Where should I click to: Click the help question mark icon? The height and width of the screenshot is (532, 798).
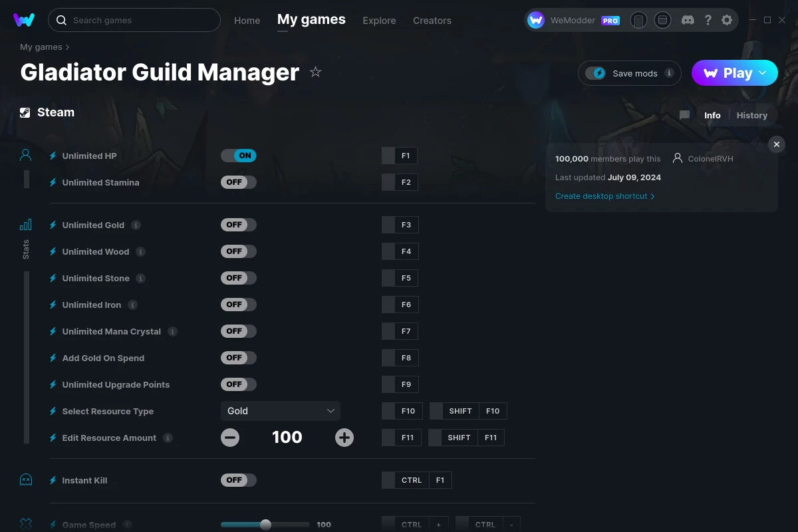click(x=708, y=20)
